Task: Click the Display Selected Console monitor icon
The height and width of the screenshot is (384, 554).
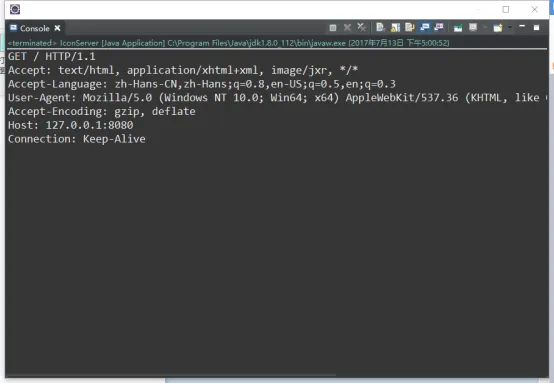Action: pos(473,27)
